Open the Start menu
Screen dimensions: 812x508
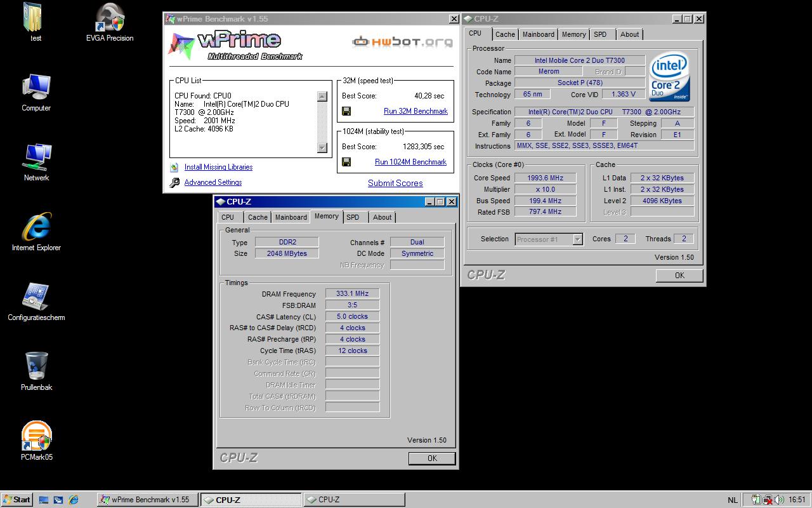tap(16, 500)
